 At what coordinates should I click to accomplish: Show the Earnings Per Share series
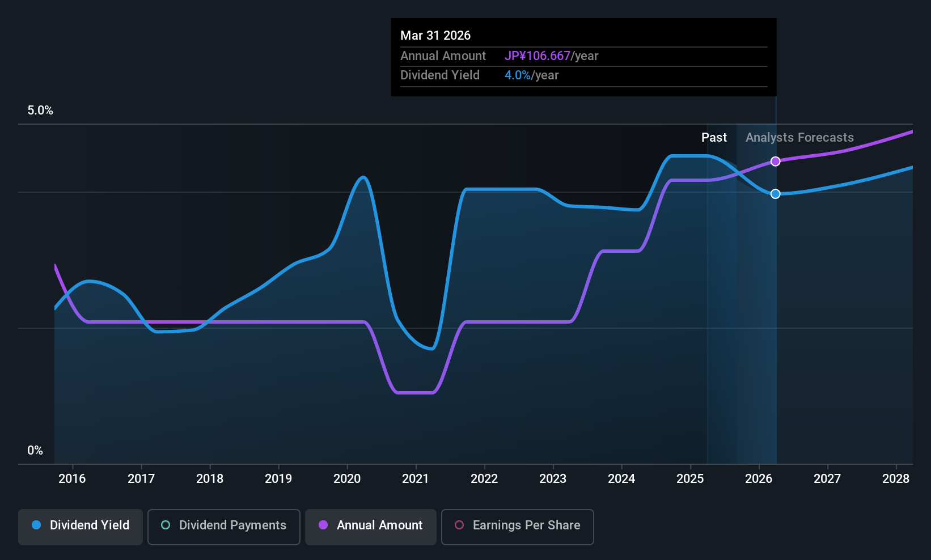pos(517,527)
